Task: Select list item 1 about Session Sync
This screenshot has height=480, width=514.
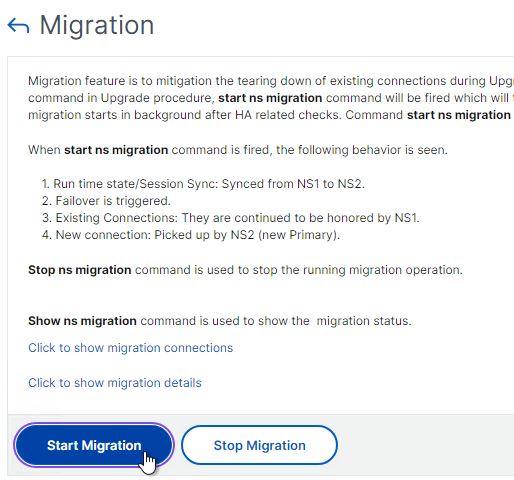Action: (x=203, y=184)
